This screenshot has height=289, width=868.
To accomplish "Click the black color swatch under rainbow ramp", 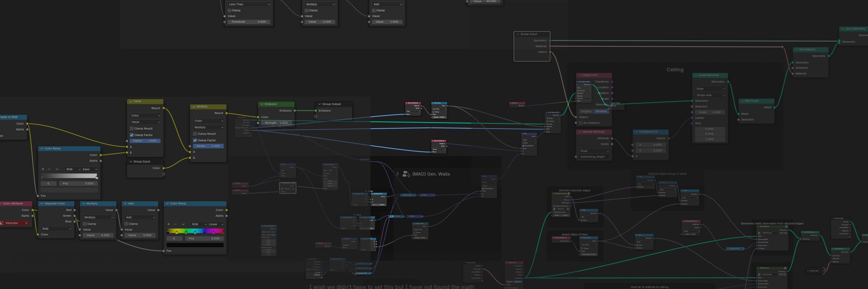I will coord(195,245).
